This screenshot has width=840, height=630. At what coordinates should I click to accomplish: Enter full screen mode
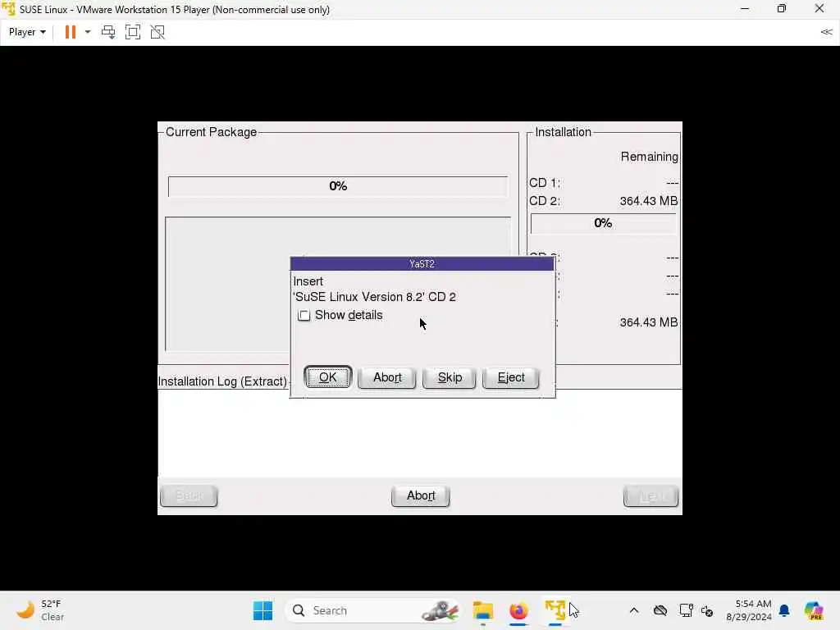click(133, 32)
